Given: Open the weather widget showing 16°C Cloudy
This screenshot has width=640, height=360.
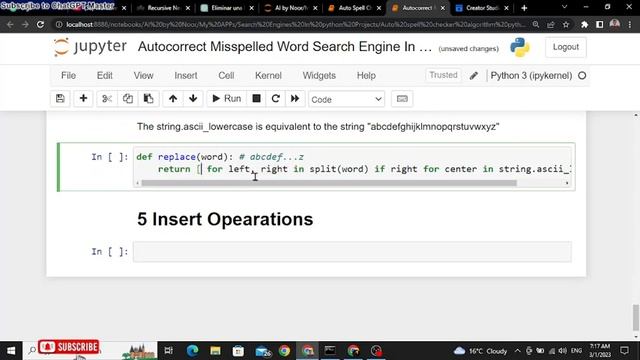Looking at the screenshot, I should pos(480,351).
